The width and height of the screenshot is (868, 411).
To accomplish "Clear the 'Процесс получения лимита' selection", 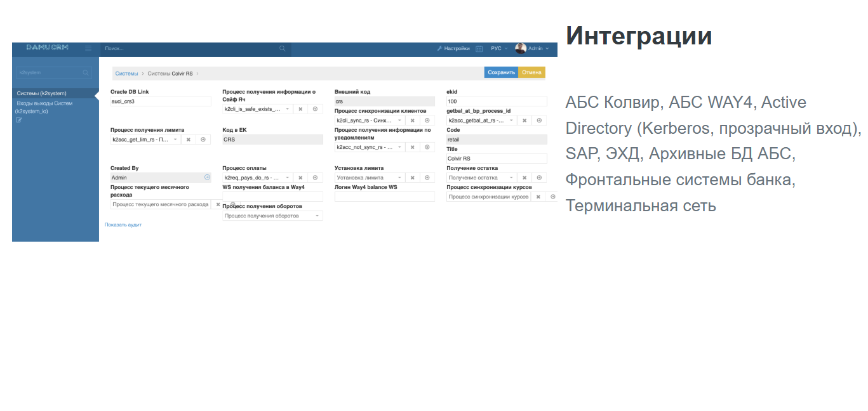I will pyautogui.click(x=189, y=140).
